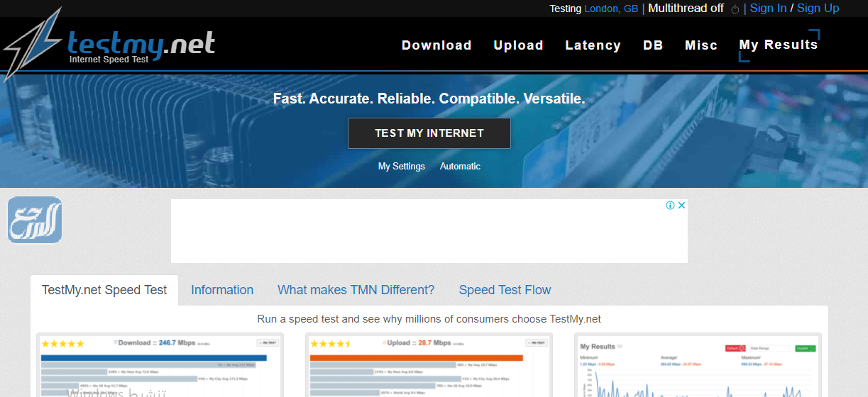
Task: Click the Automatic link
Action: 460,166
